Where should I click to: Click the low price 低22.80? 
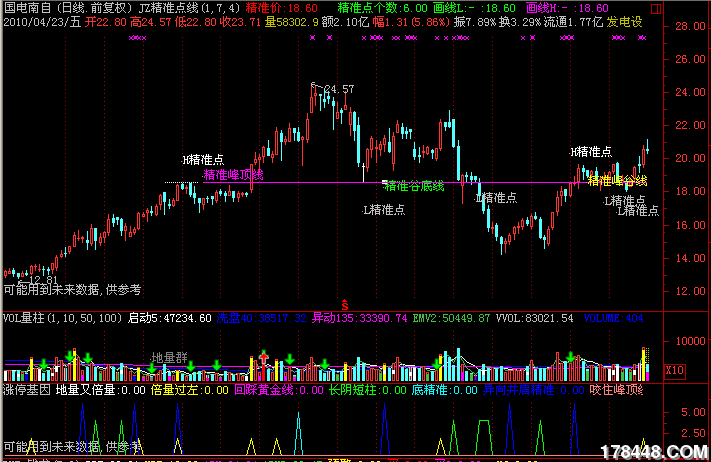click(195, 22)
